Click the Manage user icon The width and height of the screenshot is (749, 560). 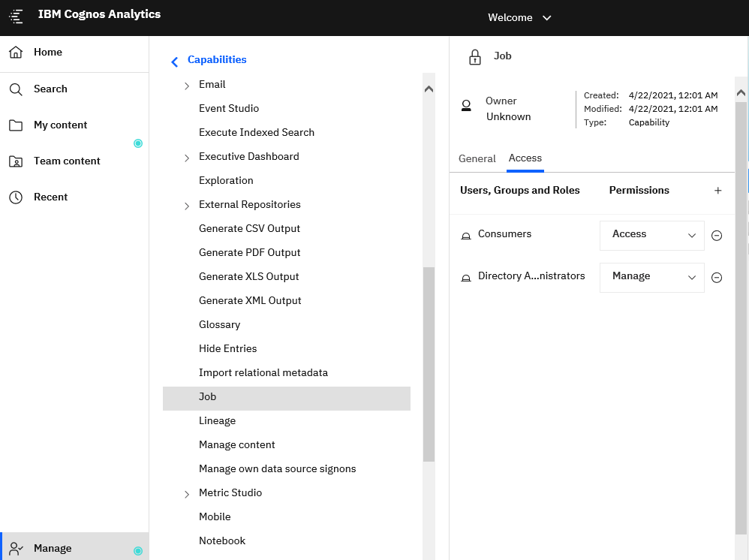pos(17,549)
